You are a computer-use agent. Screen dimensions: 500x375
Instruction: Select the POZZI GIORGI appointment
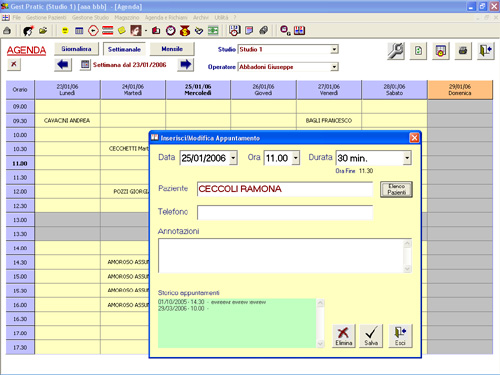pyautogui.click(x=131, y=192)
